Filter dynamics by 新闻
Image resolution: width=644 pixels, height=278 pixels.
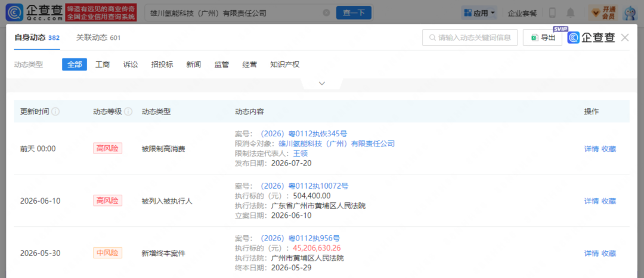click(193, 64)
